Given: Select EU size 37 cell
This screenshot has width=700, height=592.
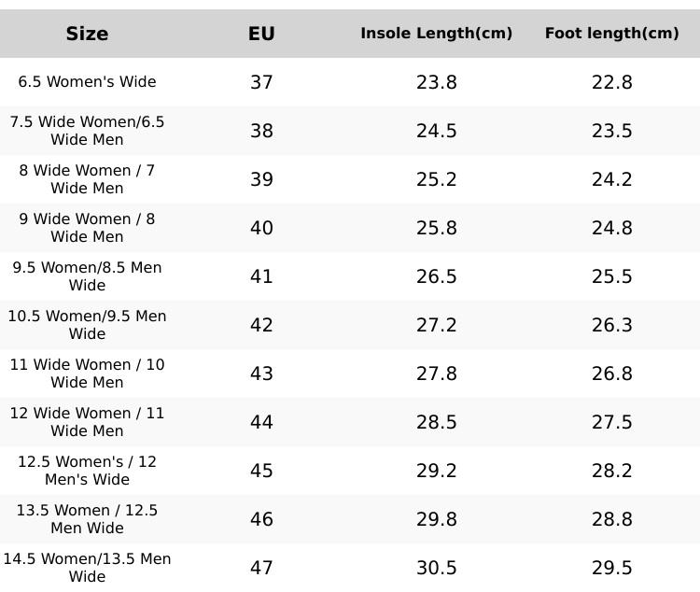Looking at the screenshot, I should (261, 82).
